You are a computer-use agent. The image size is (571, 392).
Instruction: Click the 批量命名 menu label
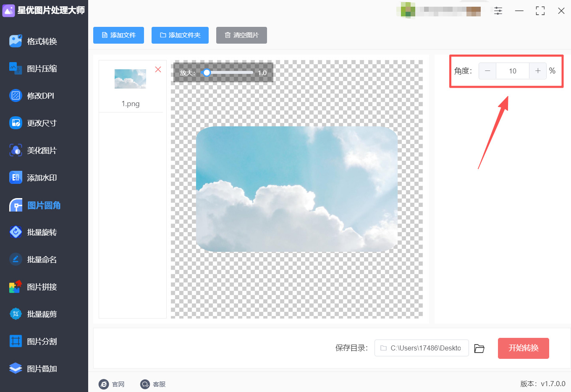point(42,259)
